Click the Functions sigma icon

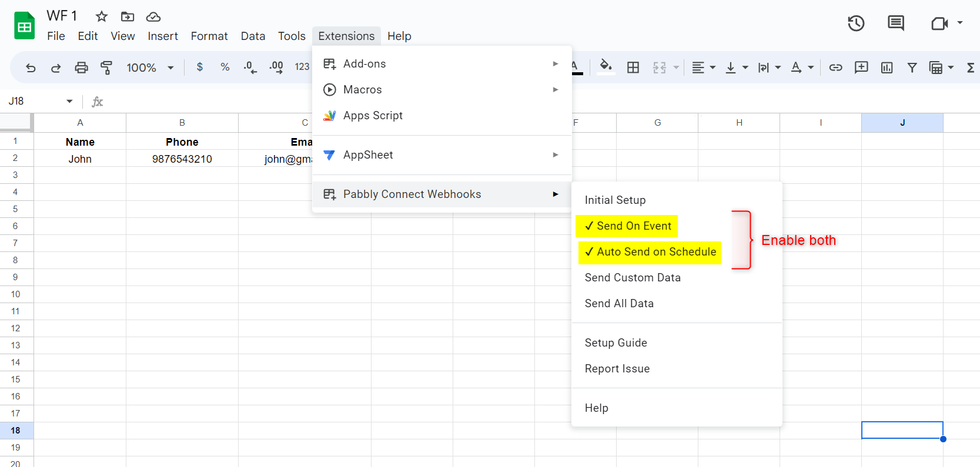pos(971,68)
